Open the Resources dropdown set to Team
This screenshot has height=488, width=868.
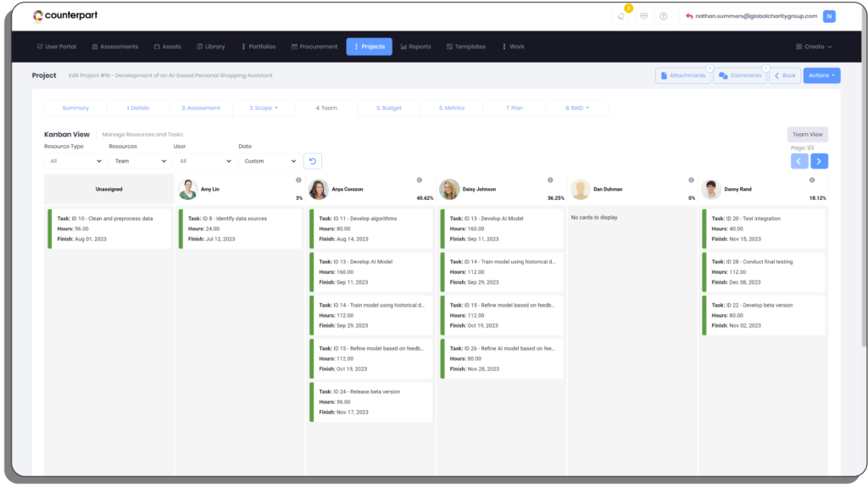(x=140, y=161)
